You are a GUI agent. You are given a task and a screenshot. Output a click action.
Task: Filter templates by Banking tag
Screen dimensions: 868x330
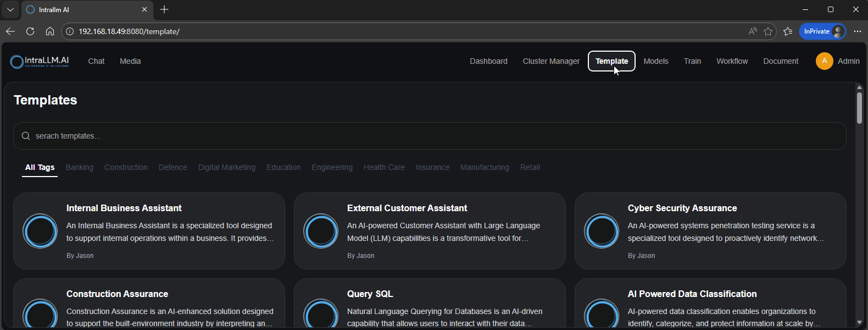[x=80, y=167]
